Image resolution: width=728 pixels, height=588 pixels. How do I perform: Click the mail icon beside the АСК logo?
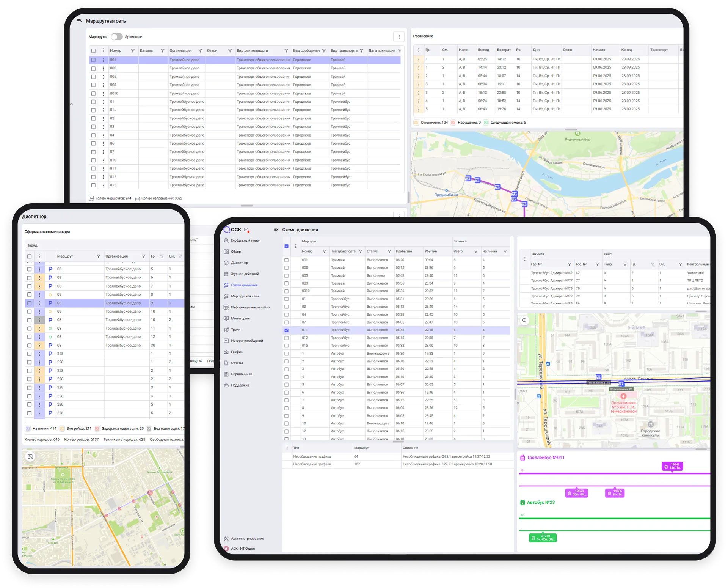[246, 230]
